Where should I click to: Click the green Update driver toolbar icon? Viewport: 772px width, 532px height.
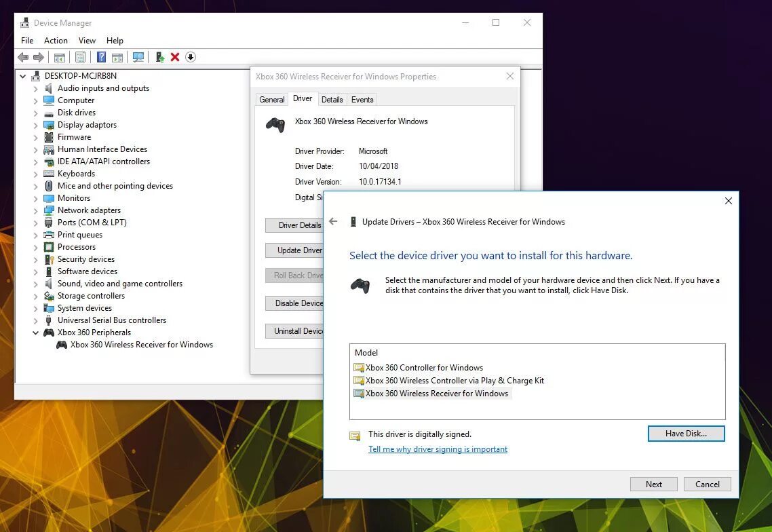point(160,57)
